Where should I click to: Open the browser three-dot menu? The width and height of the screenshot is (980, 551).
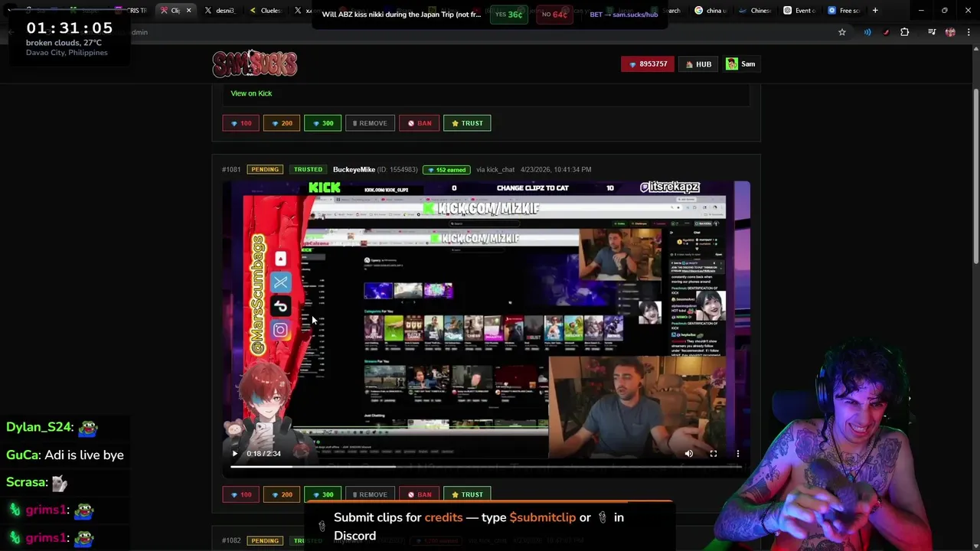969,32
